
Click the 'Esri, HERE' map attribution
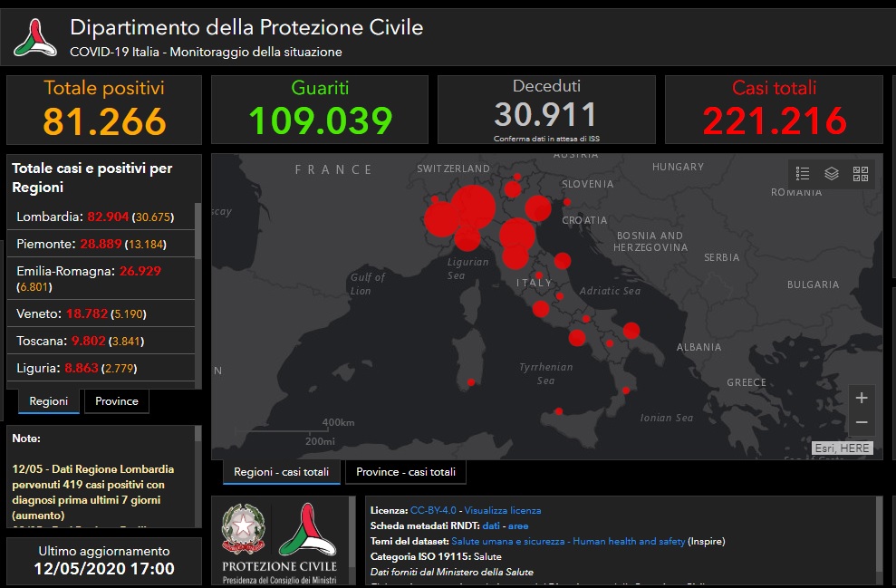point(843,448)
